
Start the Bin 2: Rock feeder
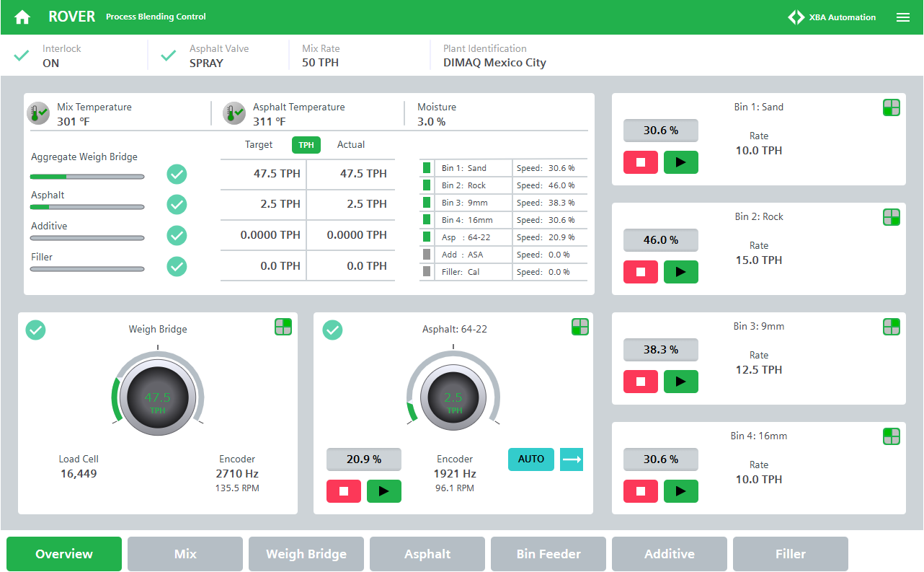(681, 272)
